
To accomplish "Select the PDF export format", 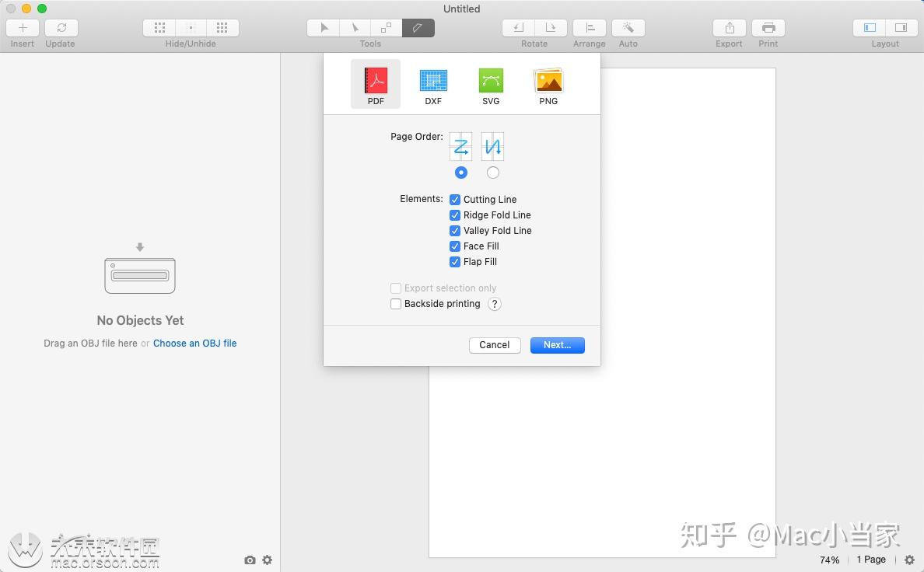I will (376, 82).
